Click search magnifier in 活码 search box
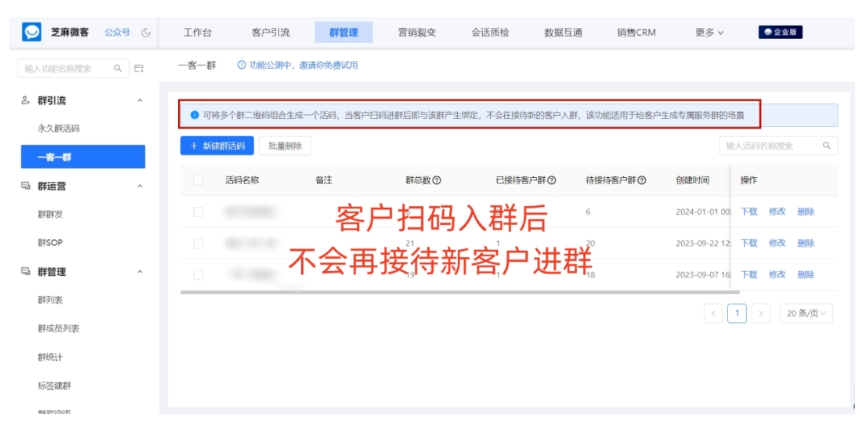864x434 pixels. tap(827, 146)
